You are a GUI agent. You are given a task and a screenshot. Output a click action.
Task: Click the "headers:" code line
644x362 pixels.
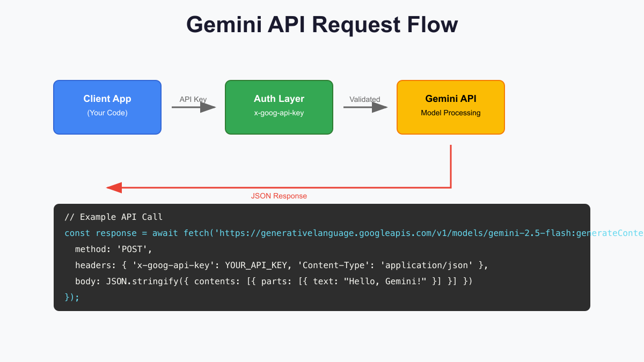(x=282, y=265)
